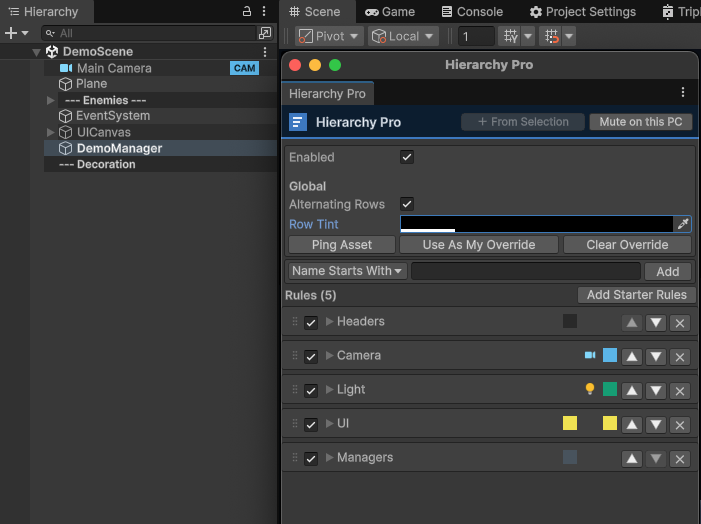The image size is (701, 524).
Task: Click the Clear Override button
Action: click(x=627, y=245)
